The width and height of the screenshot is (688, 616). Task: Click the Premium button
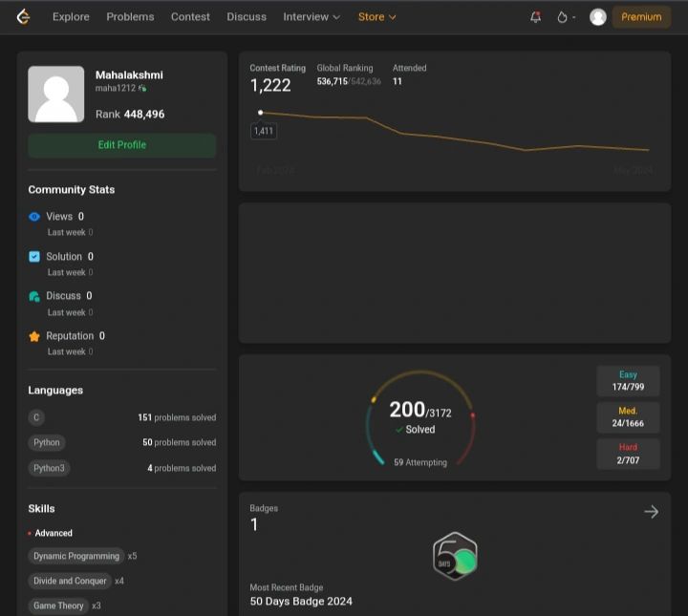[641, 17]
